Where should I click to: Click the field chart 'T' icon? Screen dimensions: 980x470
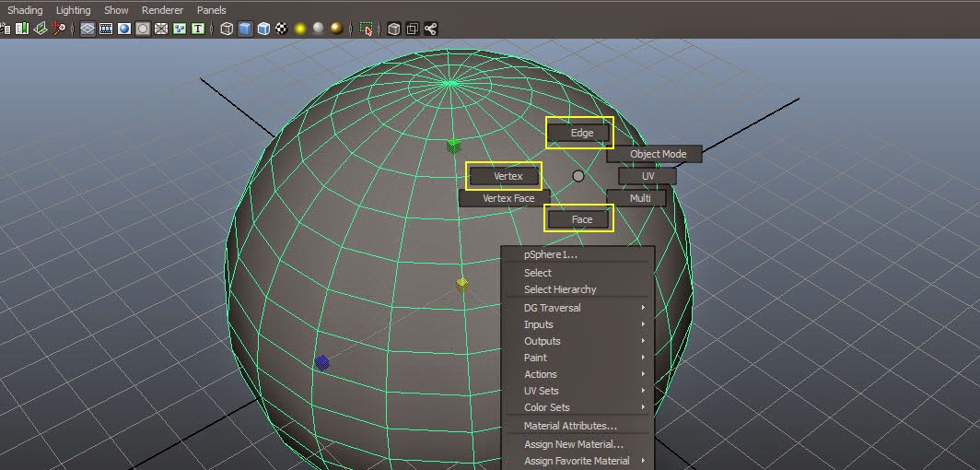(x=197, y=29)
